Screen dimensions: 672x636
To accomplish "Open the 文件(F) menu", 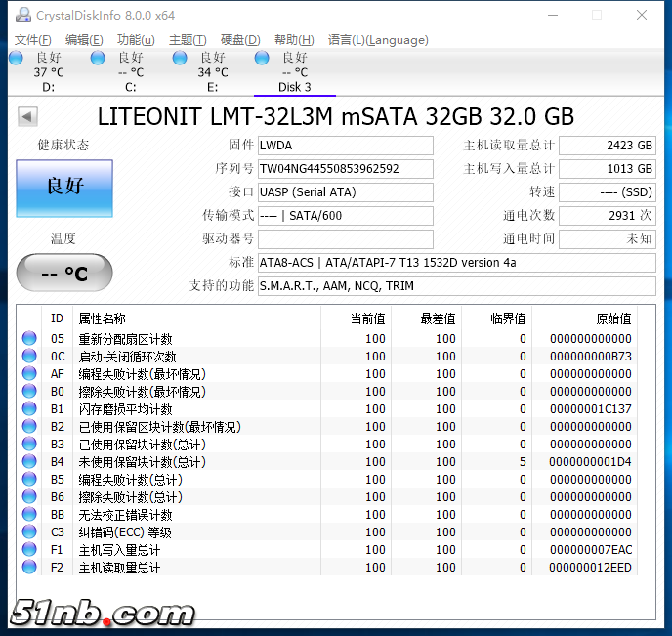I will pyautogui.click(x=32, y=40).
